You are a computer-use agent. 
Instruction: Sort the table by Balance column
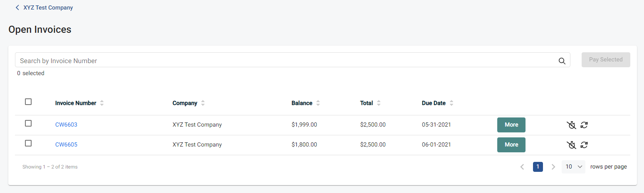318,103
